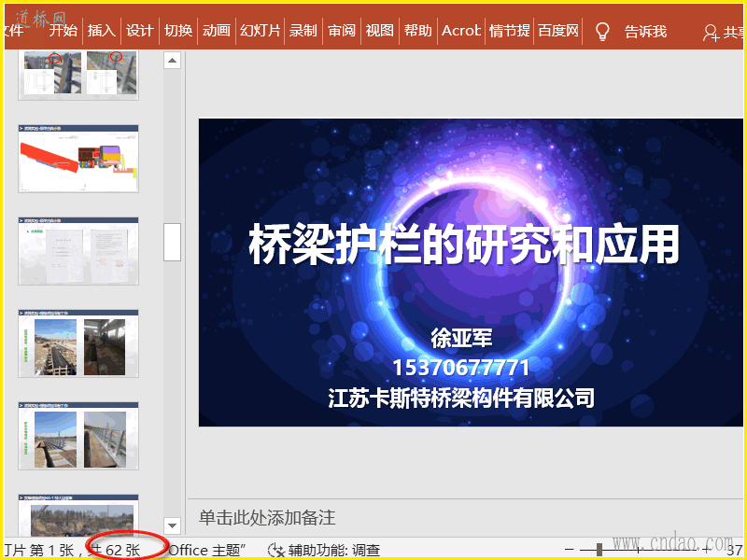Go to the 审阅 tab
This screenshot has height=560, width=747.
342,31
